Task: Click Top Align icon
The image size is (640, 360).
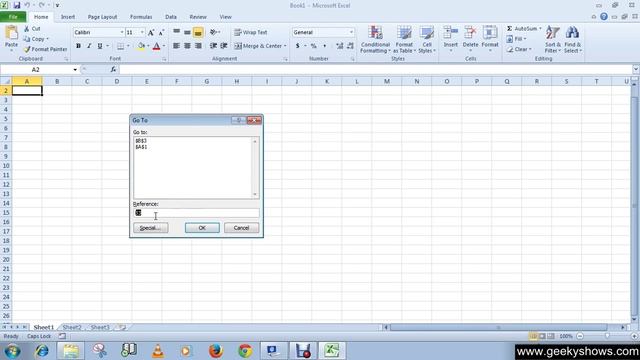Action: click(x=176, y=32)
